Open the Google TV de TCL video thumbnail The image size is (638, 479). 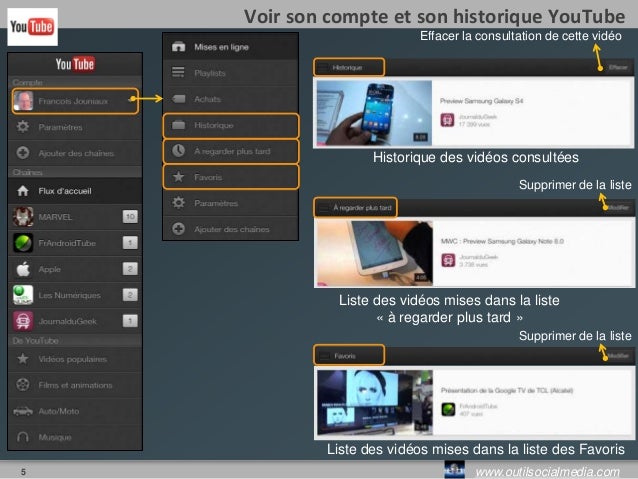tap(375, 402)
